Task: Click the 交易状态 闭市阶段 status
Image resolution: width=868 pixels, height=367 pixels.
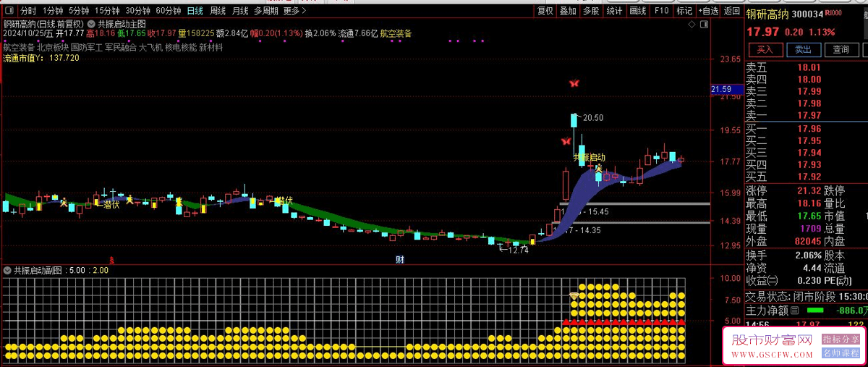Action: click(x=791, y=296)
